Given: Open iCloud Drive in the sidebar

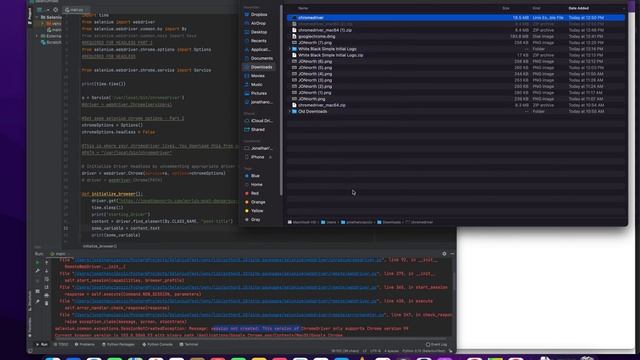Looking at the screenshot, I should coord(259,121).
